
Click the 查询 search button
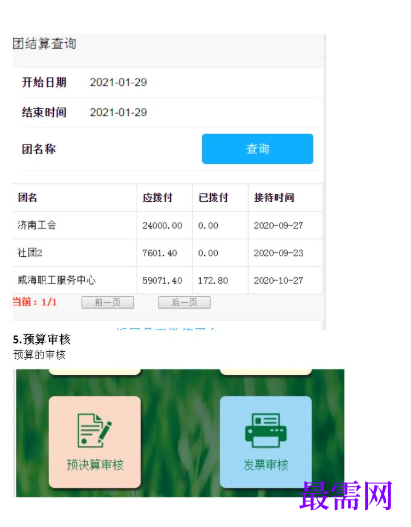pyautogui.click(x=257, y=149)
